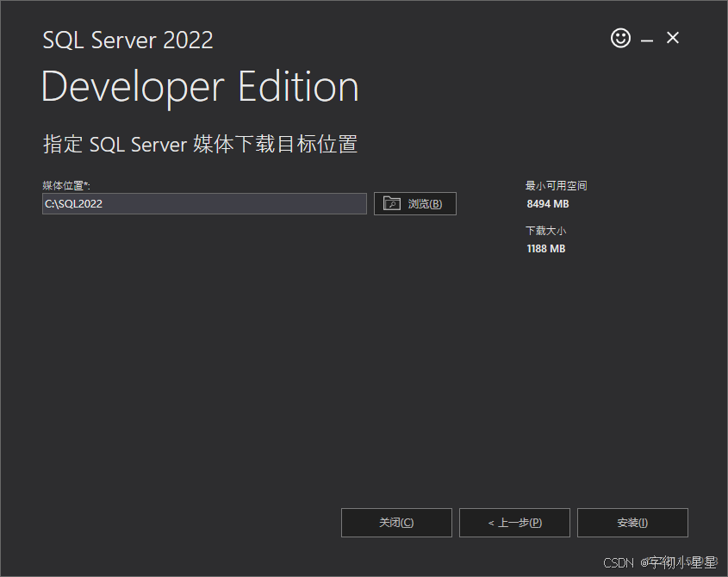Image resolution: width=728 pixels, height=577 pixels.
Task: Focus the 媒体位置 path input field
Action: [204, 204]
